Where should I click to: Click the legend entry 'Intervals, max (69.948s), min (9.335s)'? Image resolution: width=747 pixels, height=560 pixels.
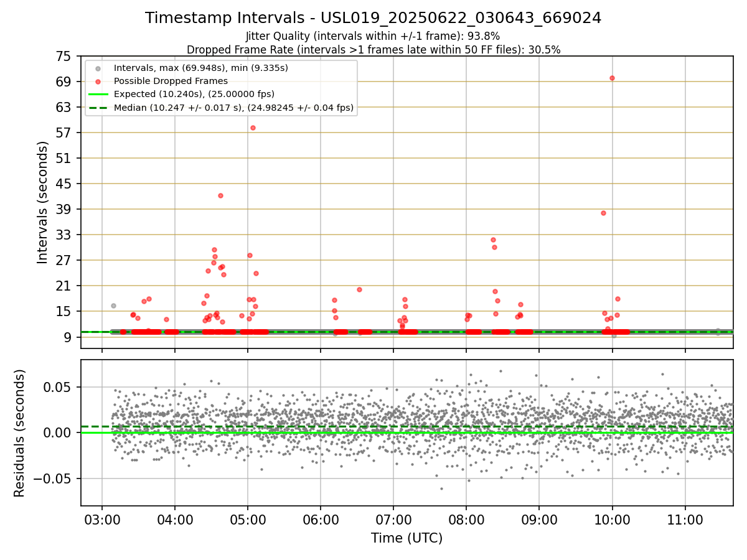(201, 68)
